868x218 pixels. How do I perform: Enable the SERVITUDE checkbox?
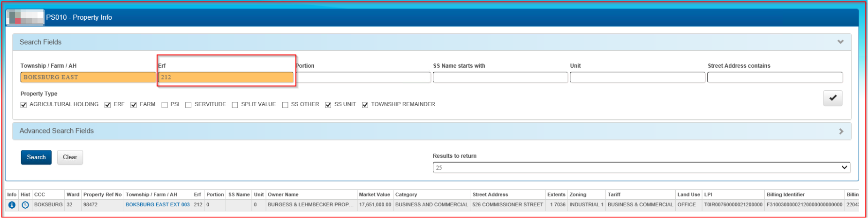pos(189,105)
